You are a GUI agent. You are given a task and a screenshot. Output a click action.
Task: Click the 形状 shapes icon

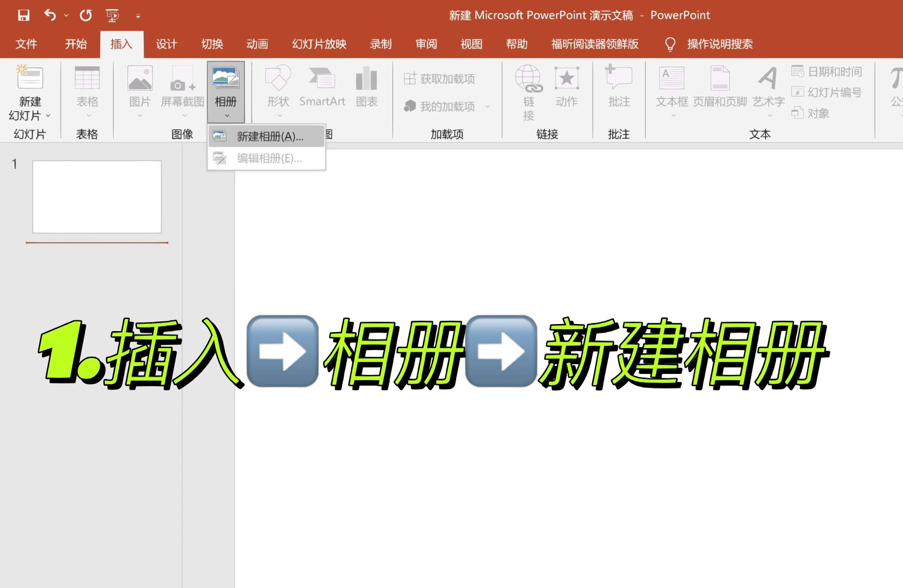[x=278, y=78]
